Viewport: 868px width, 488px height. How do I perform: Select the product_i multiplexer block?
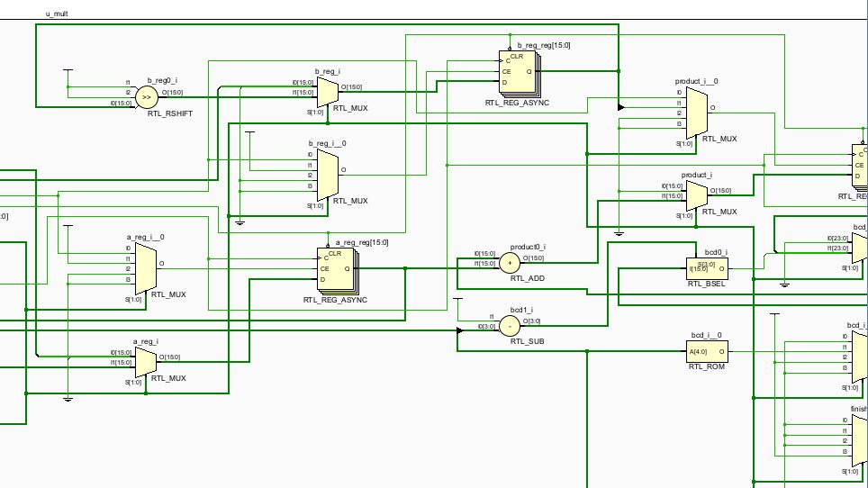point(696,196)
